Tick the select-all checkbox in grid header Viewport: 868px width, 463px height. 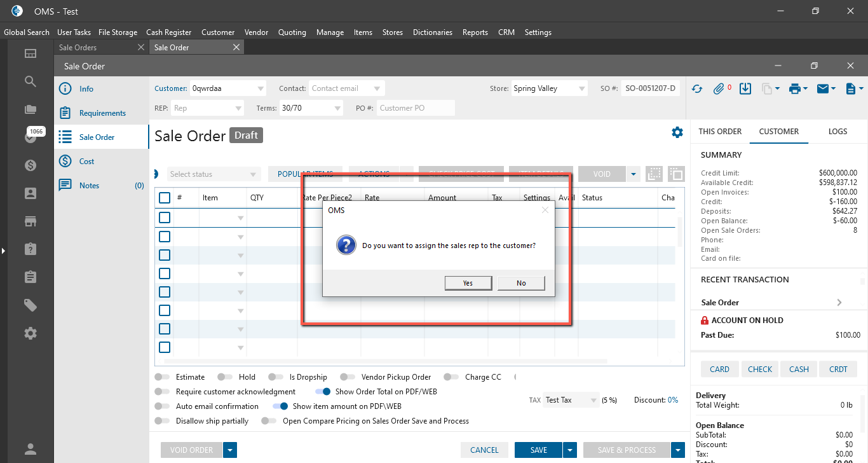[x=165, y=198]
